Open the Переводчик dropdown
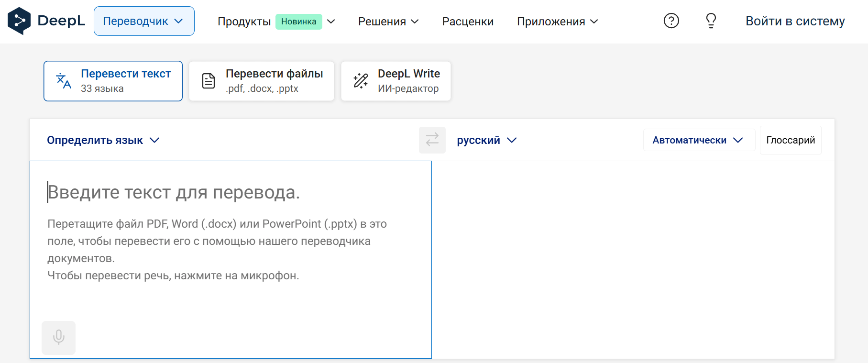The image size is (868, 363). [x=144, y=21]
